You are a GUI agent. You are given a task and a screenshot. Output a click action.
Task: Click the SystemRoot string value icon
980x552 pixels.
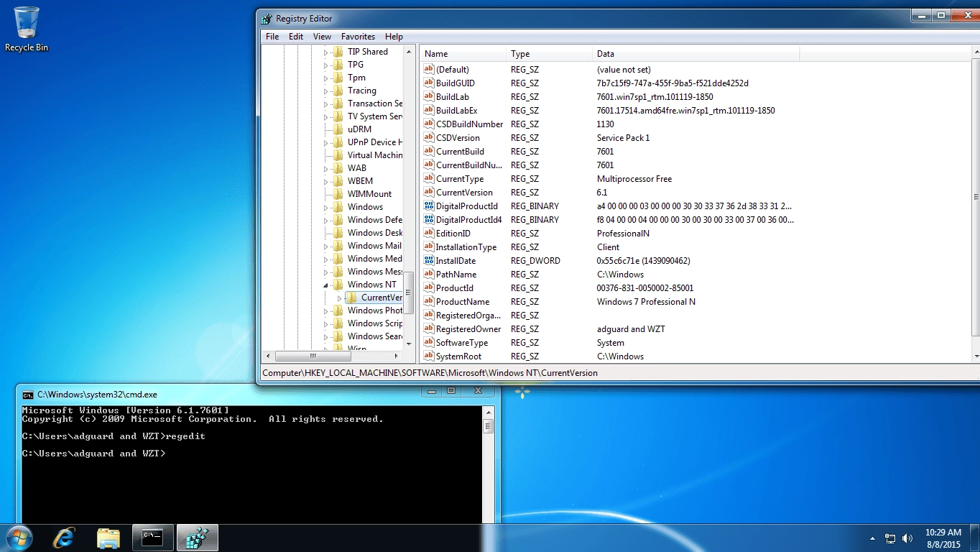[429, 356]
